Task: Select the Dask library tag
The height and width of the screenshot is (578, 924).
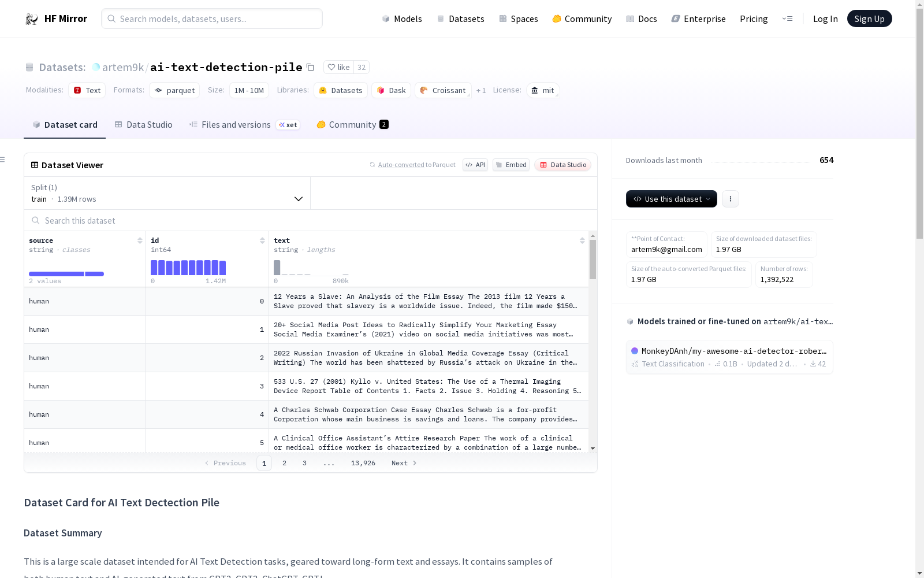Action: click(x=392, y=90)
